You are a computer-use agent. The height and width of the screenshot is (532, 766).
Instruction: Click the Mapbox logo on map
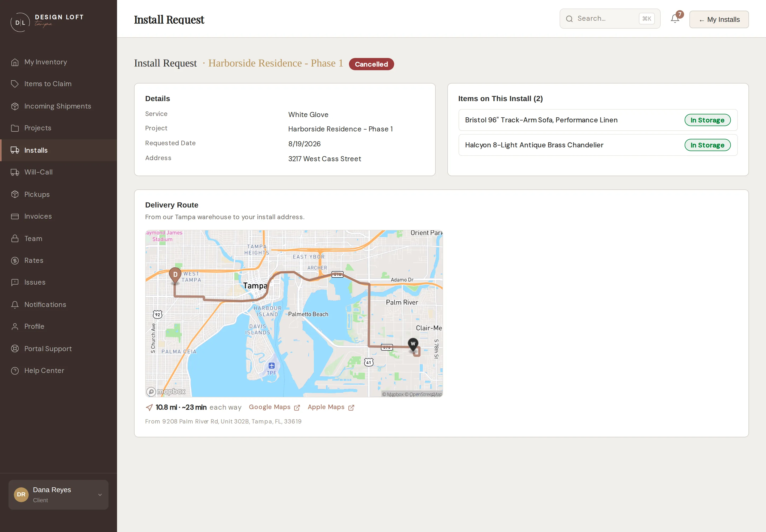[x=166, y=391]
